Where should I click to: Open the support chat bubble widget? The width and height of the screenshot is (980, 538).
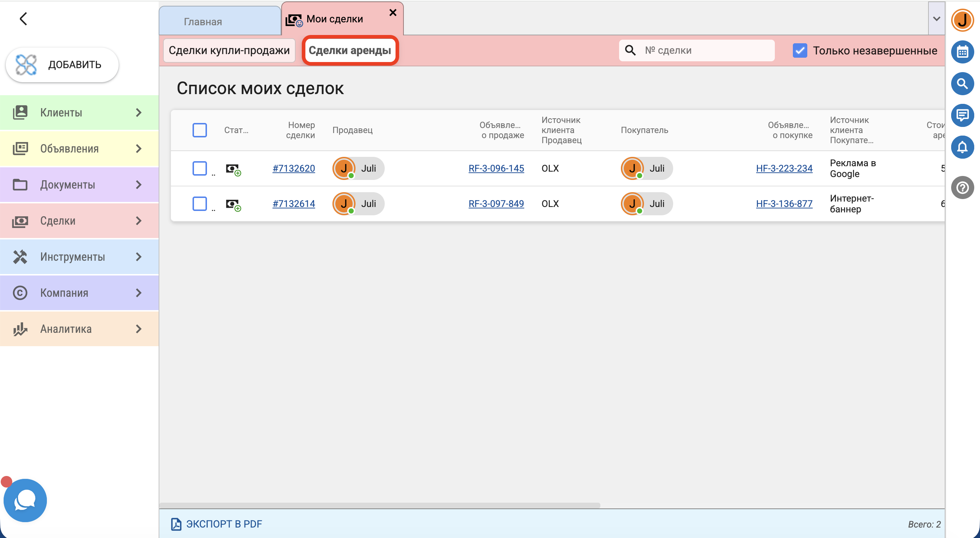pyautogui.click(x=25, y=500)
